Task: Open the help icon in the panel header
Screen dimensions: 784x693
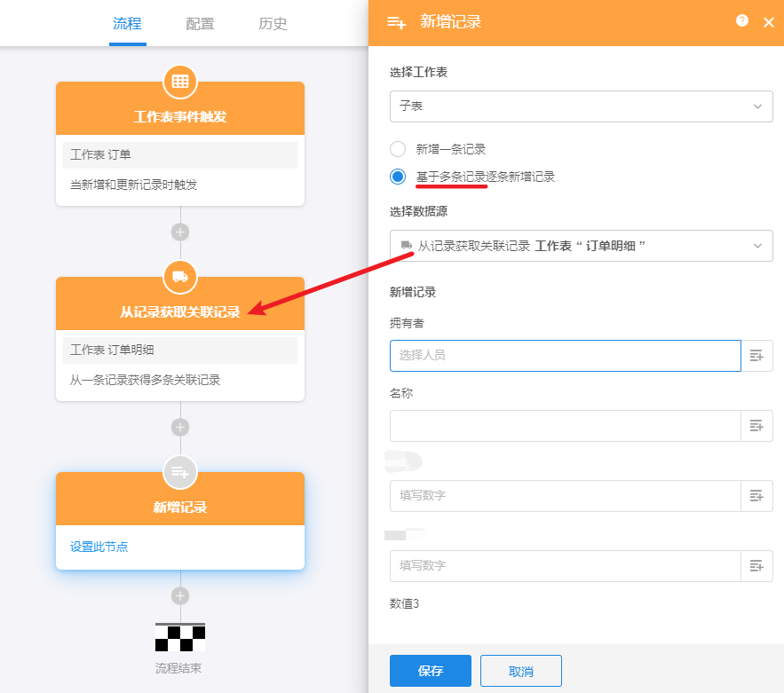Action: pos(742,21)
